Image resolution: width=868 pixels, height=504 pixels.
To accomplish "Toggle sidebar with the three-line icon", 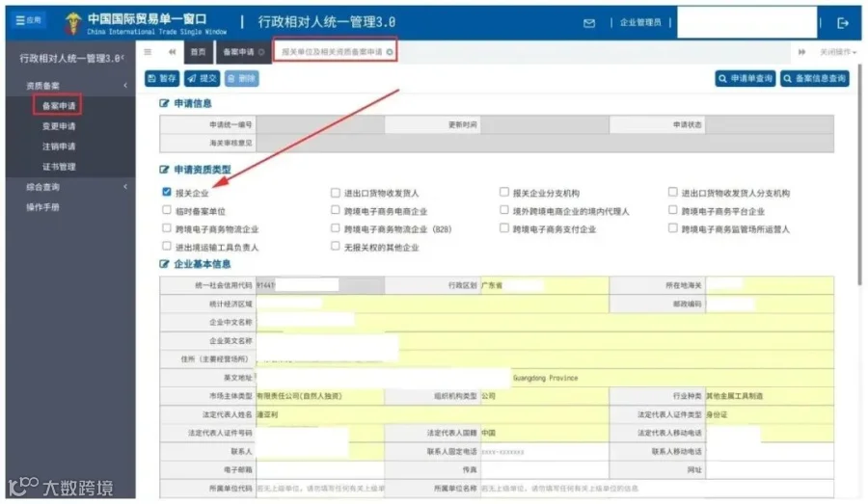I will pos(148,52).
